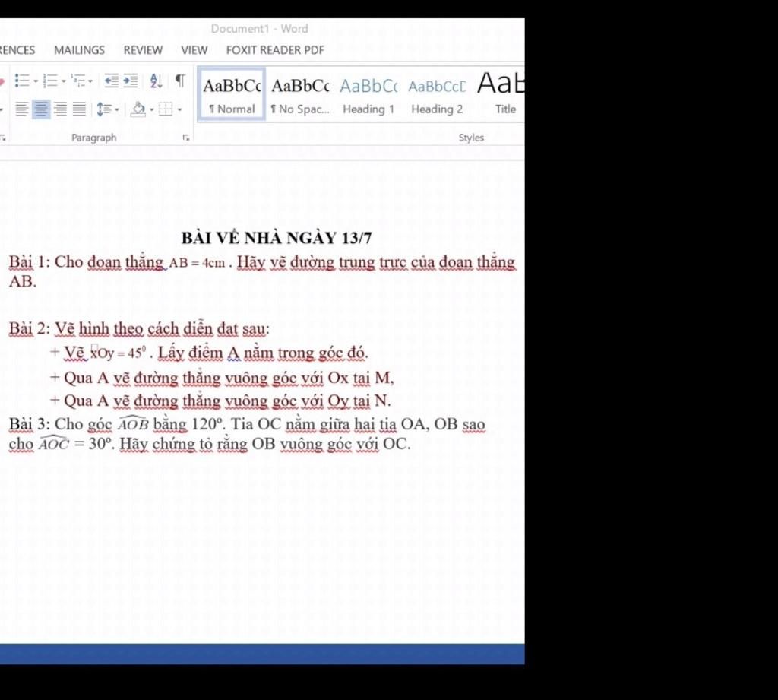The height and width of the screenshot is (700, 778).
Task: Select the 'xOy = 45°' equation object
Action: point(118,353)
